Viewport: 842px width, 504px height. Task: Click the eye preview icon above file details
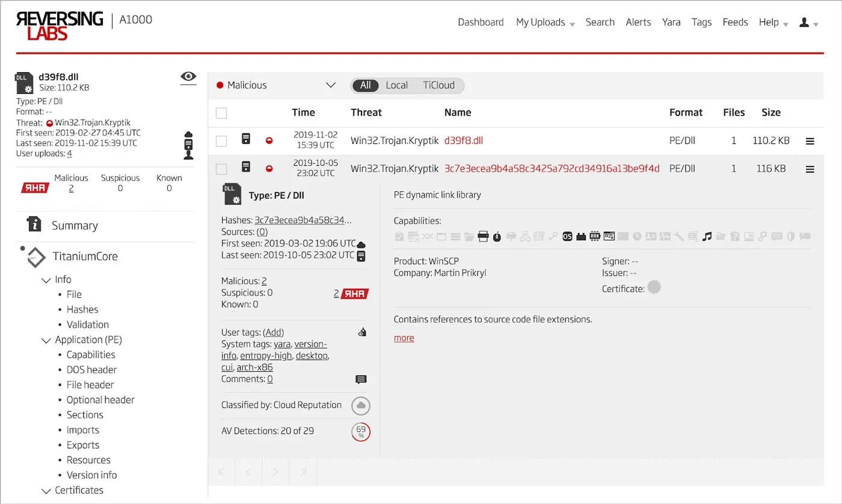(188, 77)
